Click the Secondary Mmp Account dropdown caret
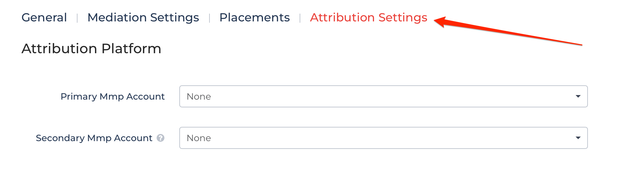The image size is (644, 170). click(578, 138)
